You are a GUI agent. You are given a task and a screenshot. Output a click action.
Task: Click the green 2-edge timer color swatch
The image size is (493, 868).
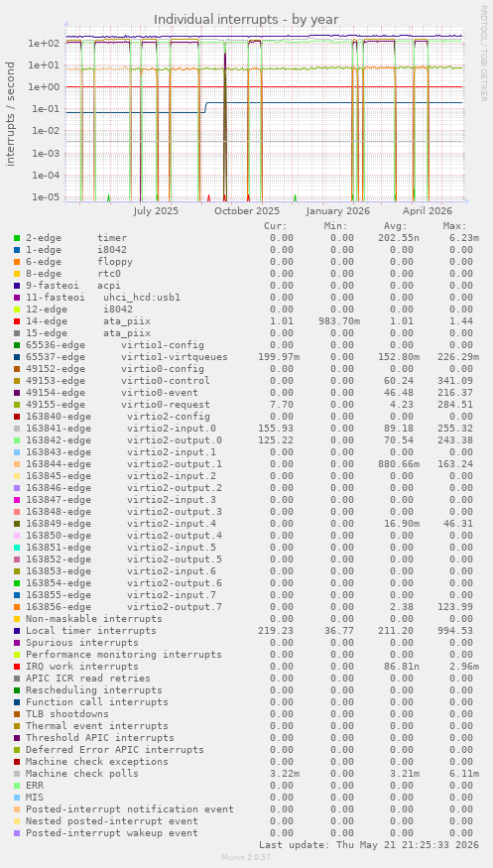click(17, 238)
